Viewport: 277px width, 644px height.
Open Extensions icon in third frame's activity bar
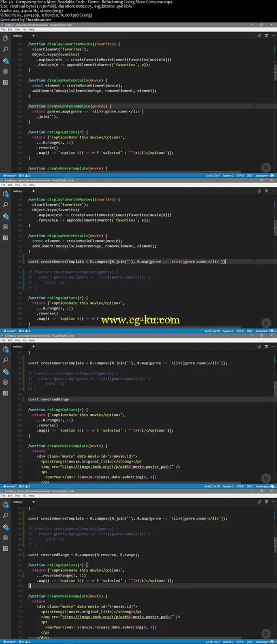pos(5,393)
